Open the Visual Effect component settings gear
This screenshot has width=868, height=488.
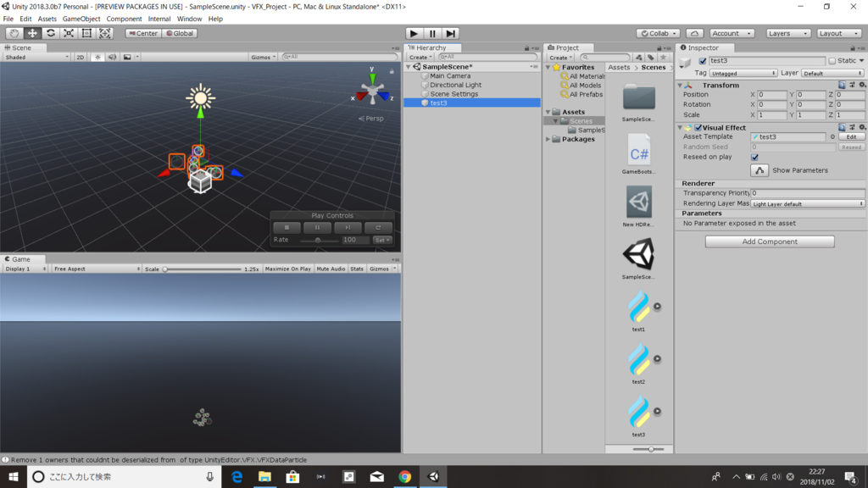pos(862,127)
